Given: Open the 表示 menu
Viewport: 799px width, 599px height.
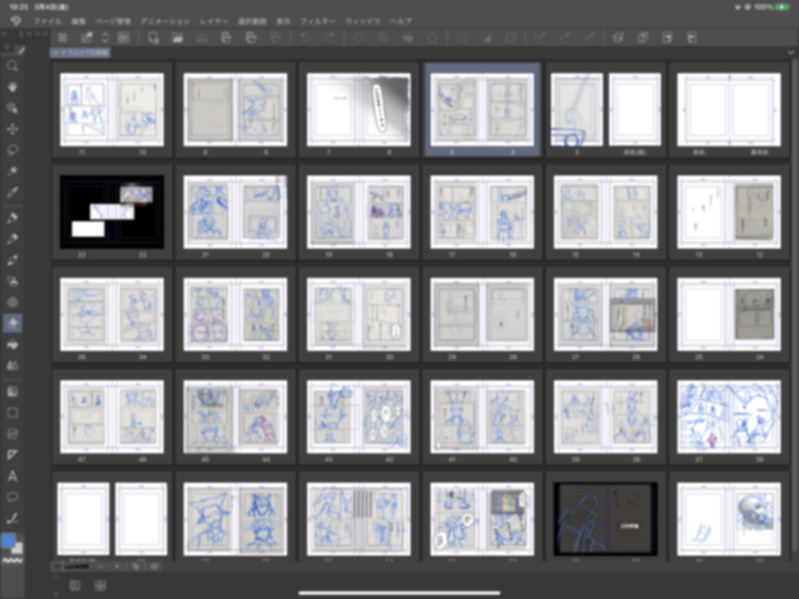Looking at the screenshot, I should coord(283,21).
